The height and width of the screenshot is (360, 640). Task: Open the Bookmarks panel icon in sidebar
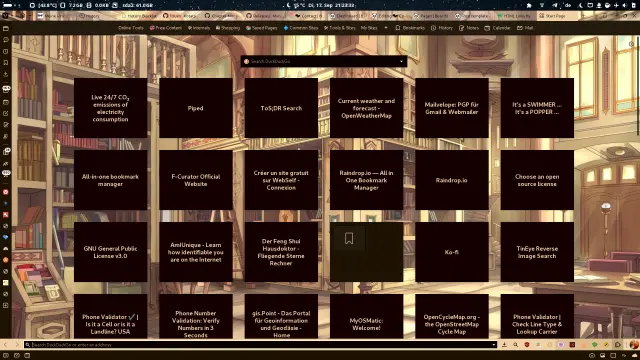(6, 62)
